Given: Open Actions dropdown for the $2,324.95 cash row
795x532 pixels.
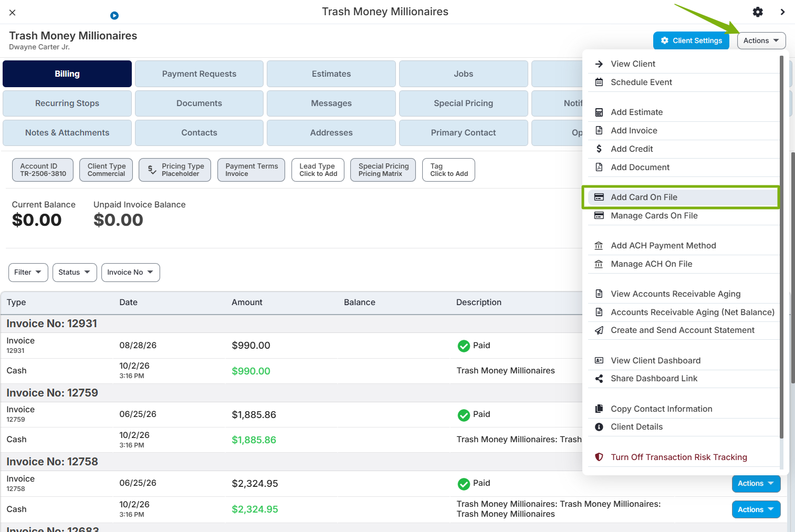Looking at the screenshot, I should click(756, 509).
